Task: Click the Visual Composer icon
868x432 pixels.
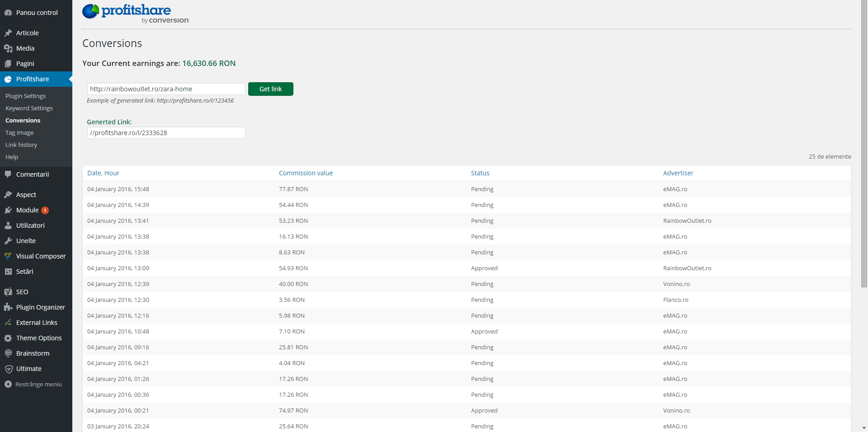Action: 8,256
